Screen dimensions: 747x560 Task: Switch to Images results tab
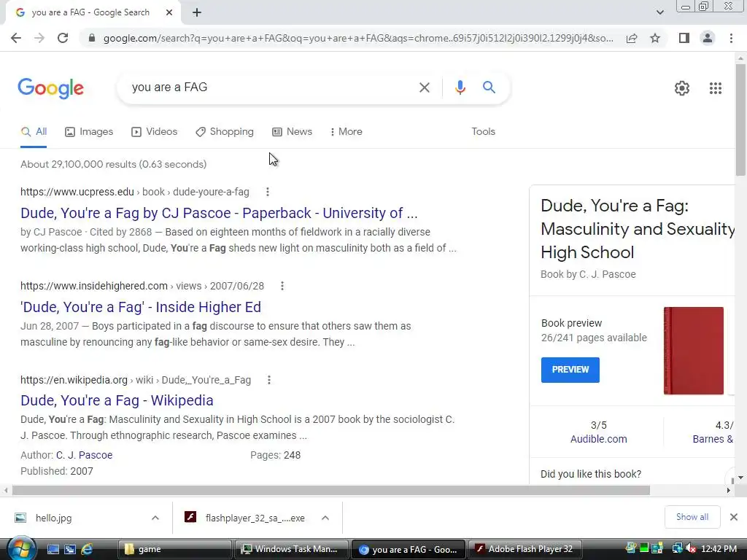point(89,132)
